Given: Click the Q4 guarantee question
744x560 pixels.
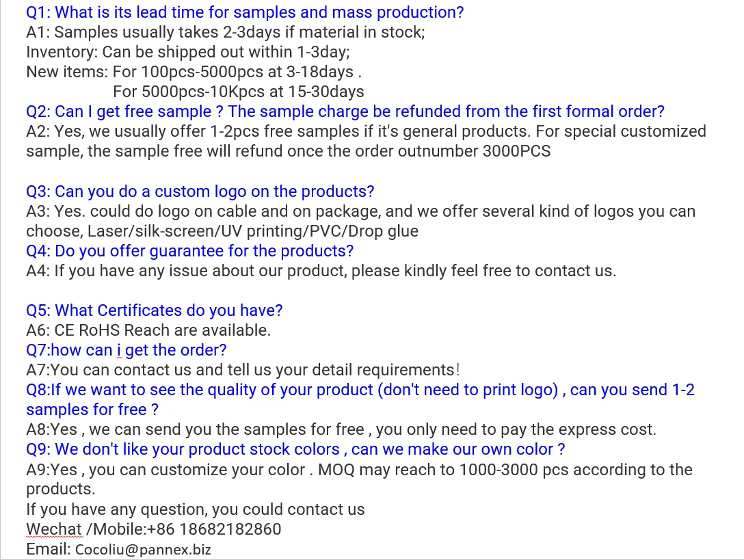Looking at the screenshot, I should pos(189,251).
